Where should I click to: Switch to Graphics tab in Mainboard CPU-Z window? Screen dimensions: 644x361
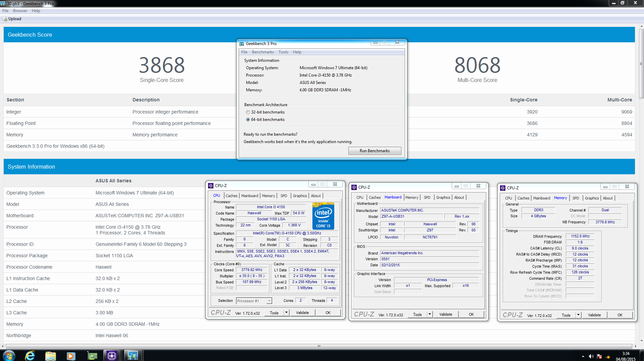[443, 197]
